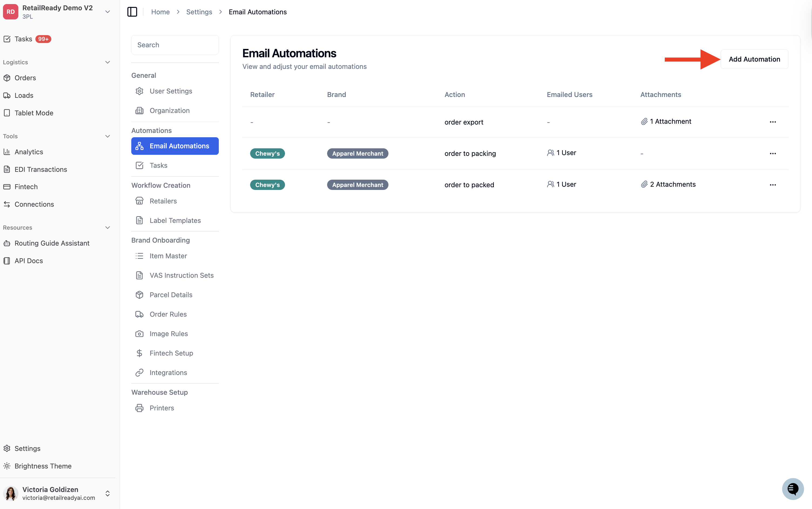Open Fintech Setup settings
The height and width of the screenshot is (509, 812).
coord(171,353)
